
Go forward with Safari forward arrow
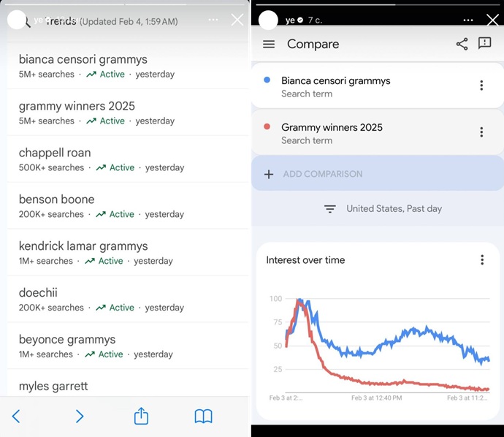coord(80,417)
